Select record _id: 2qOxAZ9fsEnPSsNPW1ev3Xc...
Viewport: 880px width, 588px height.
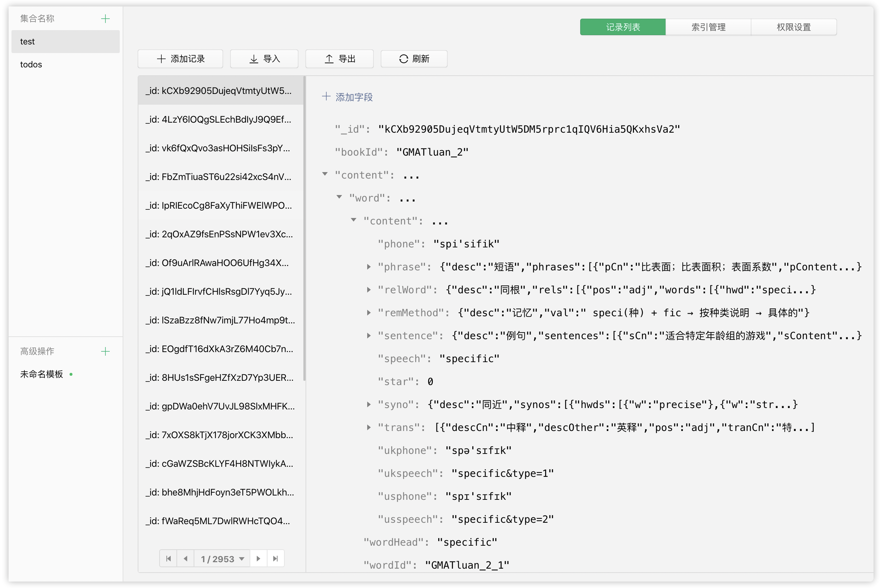221,234
